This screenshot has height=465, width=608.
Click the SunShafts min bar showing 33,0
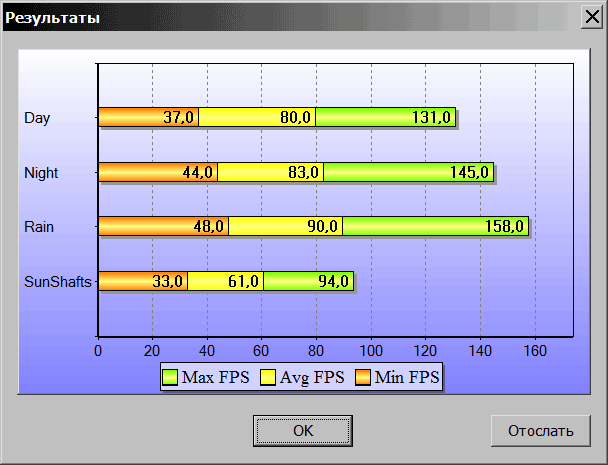pos(142,281)
